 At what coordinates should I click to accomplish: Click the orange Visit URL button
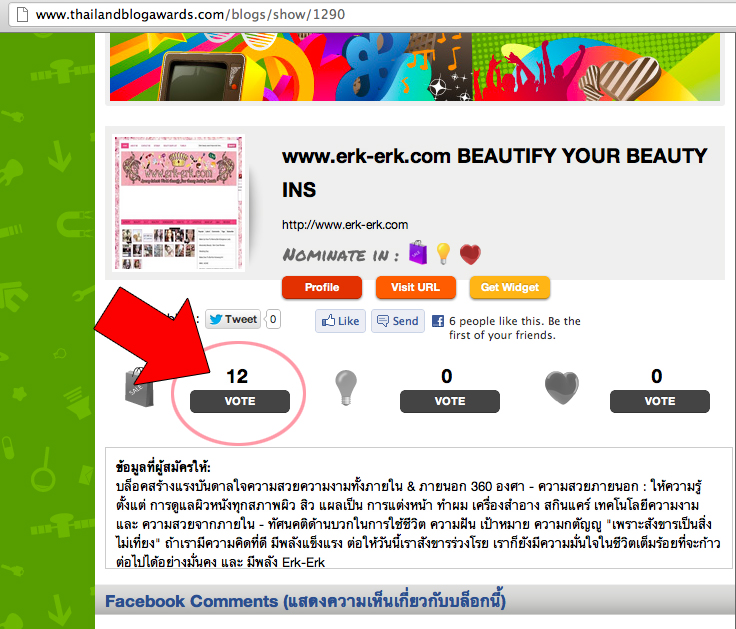tap(415, 287)
